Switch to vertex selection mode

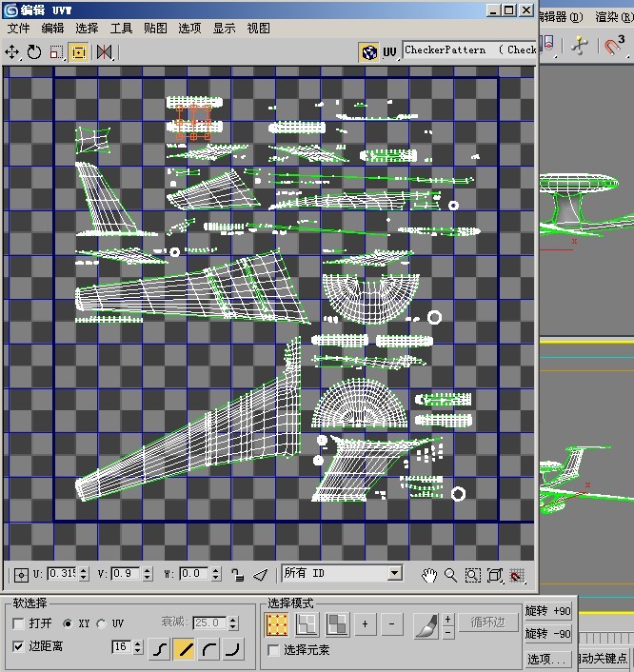click(277, 623)
